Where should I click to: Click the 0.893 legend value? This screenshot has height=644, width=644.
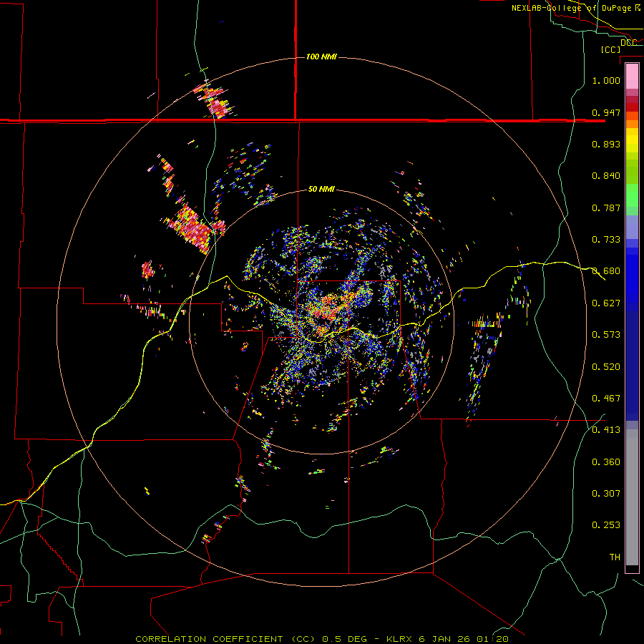click(x=606, y=144)
